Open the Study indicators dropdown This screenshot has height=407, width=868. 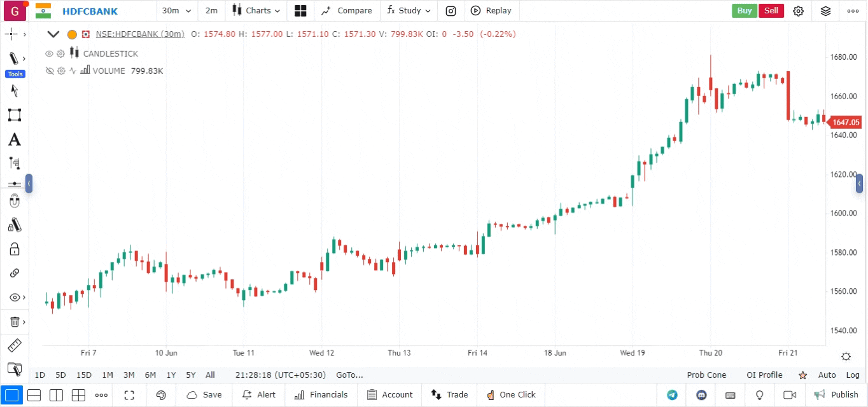coord(409,11)
